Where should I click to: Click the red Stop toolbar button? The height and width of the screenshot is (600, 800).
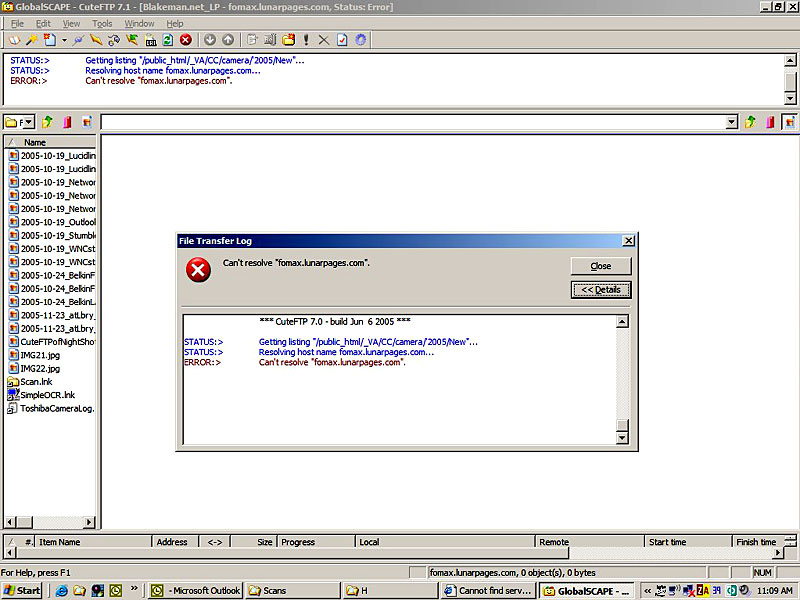[x=186, y=40]
